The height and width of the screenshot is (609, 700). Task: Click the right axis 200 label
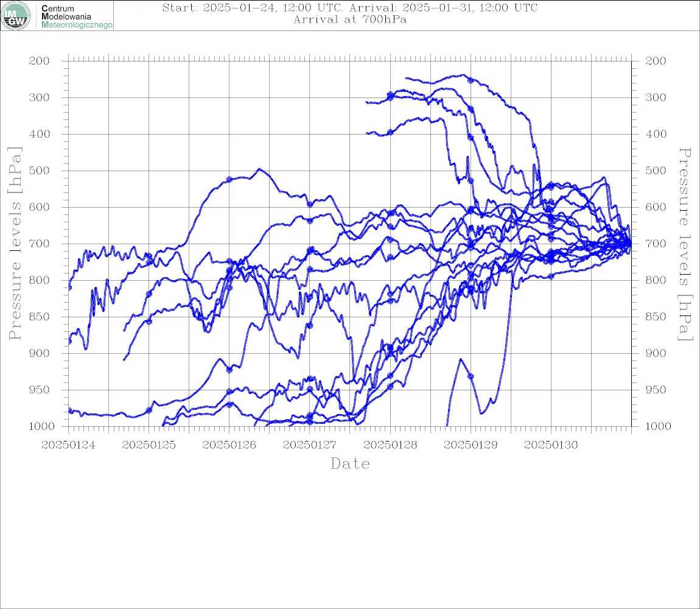click(x=656, y=61)
